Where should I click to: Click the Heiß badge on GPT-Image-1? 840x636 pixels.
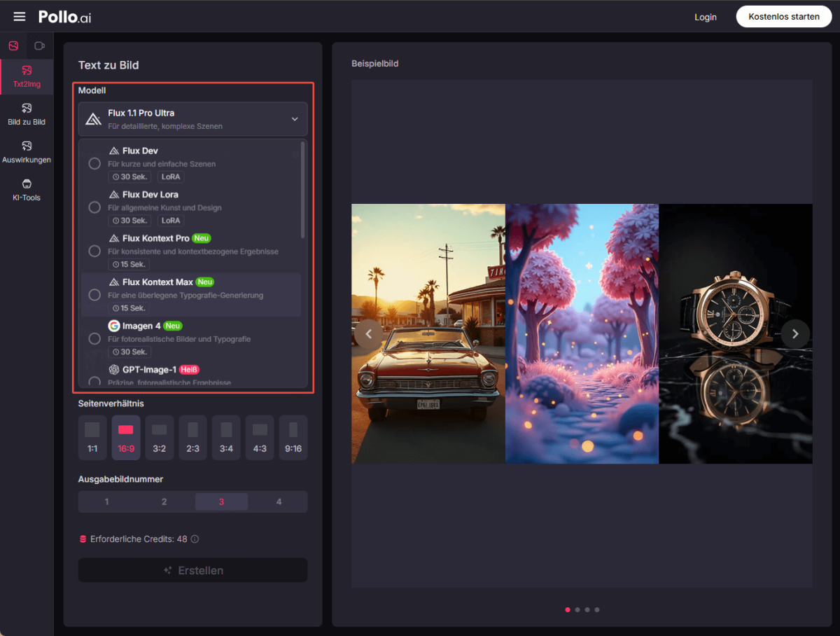pyautogui.click(x=188, y=369)
